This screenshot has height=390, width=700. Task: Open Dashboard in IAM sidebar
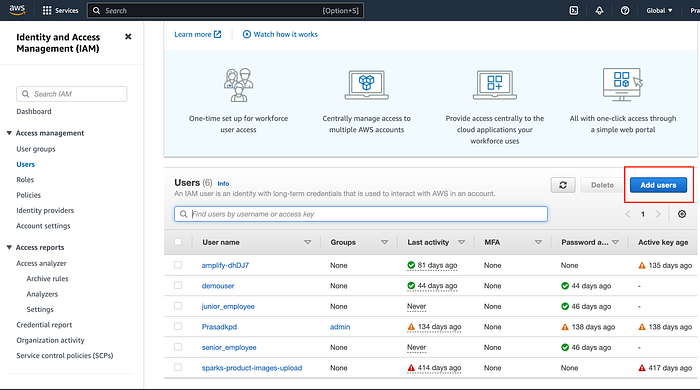click(34, 112)
